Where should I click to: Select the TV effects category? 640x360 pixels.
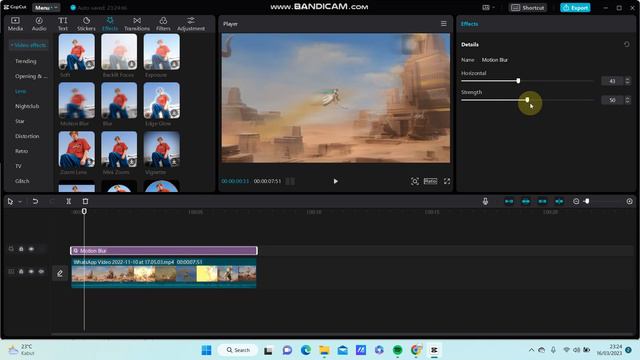18,166
